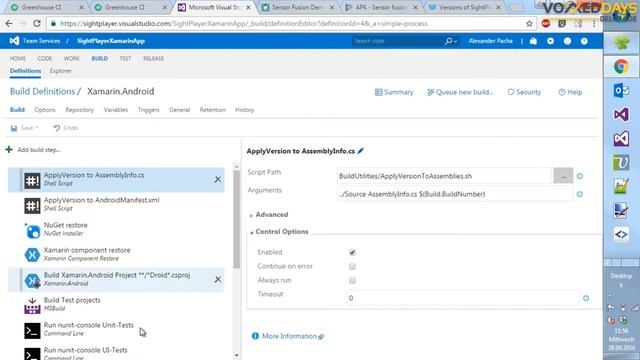Toggle the Enabled checkbox

(x=352, y=252)
